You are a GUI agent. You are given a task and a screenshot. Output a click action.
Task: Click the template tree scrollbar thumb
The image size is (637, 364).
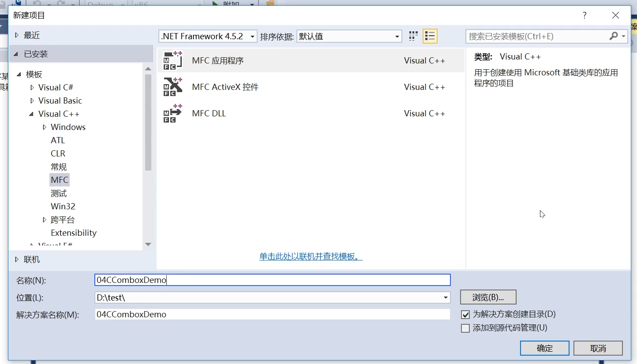point(148,122)
